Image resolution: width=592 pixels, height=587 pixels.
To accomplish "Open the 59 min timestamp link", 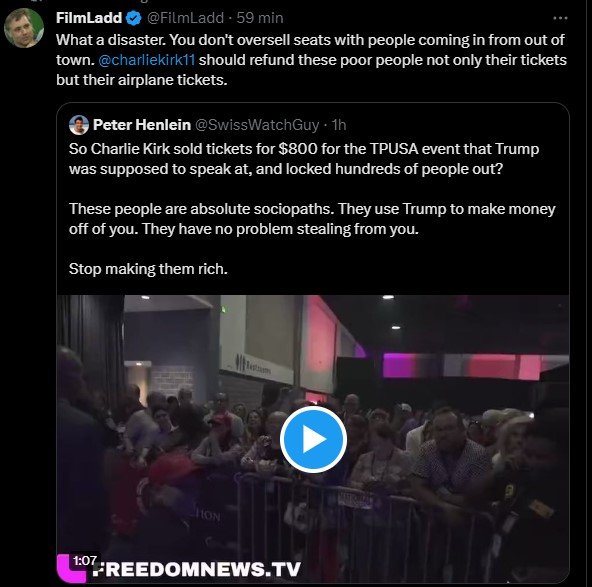I will [x=260, y=18].
